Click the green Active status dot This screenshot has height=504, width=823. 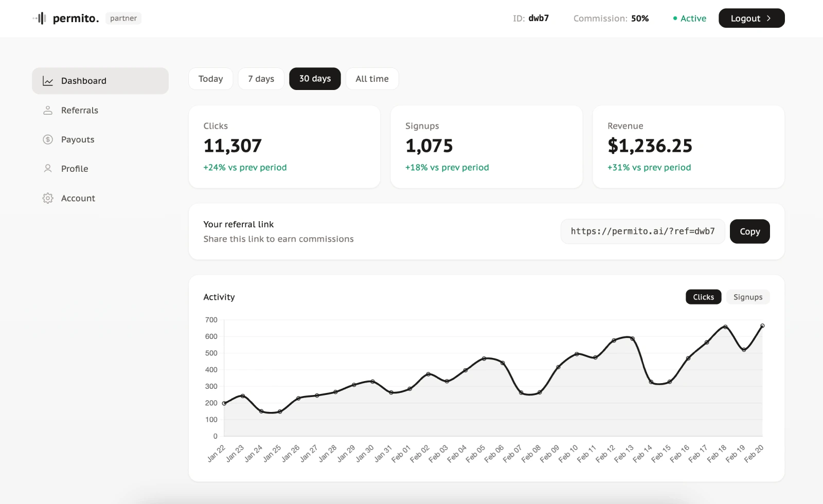676,18
